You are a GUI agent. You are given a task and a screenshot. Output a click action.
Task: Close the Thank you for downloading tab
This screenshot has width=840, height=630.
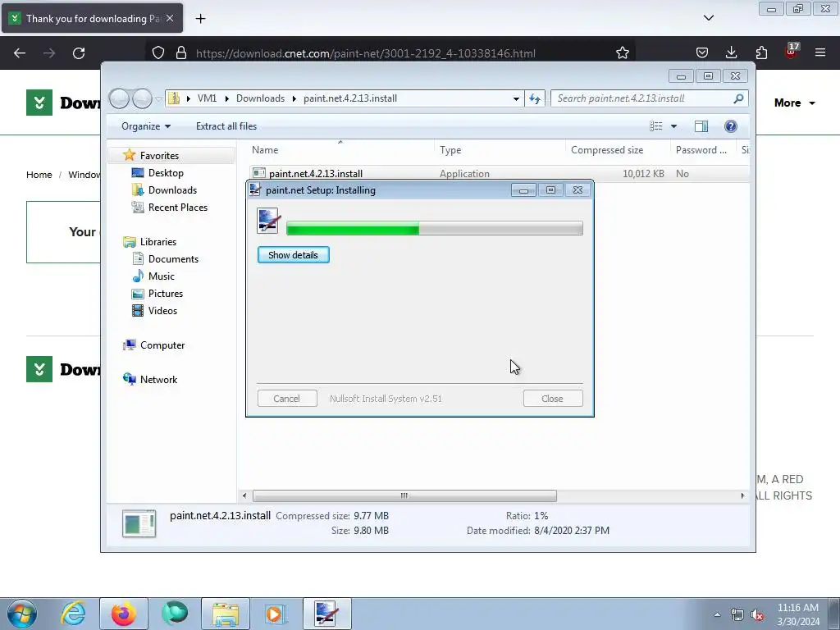point(170,18)
